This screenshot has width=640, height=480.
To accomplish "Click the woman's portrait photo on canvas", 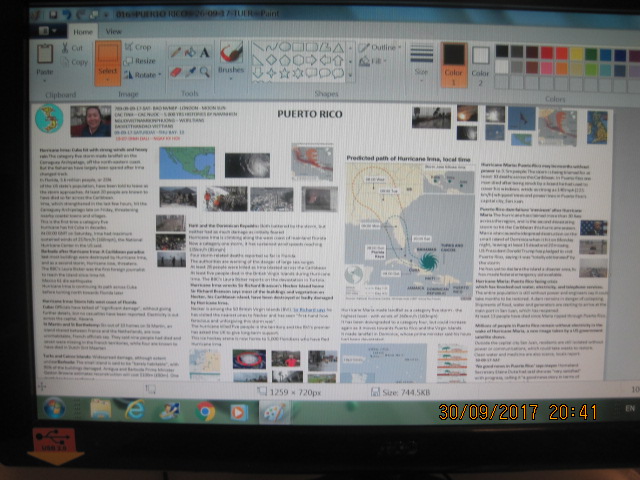I will point(91,121).
